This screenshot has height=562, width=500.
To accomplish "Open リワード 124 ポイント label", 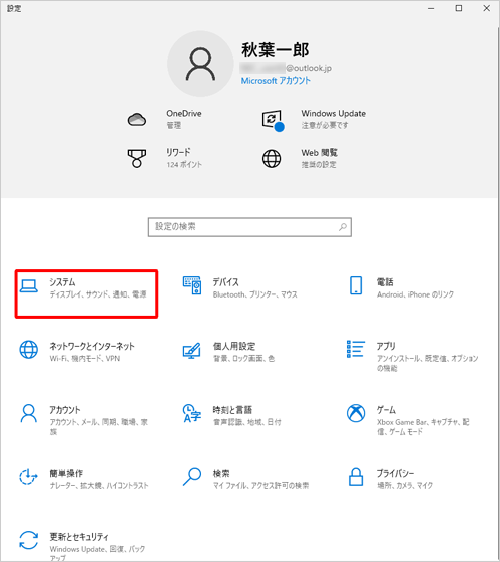I will tap(184, 165).
